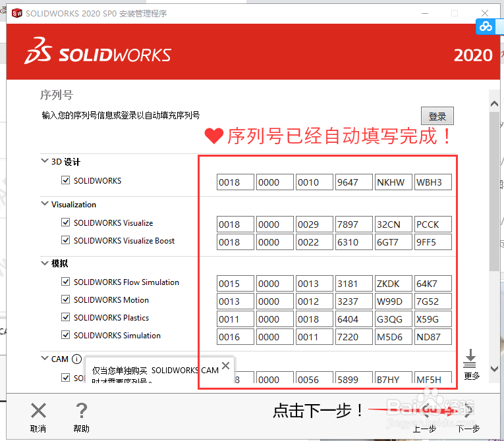Click Simulation serial field M5D6
The width and height of the screenshot is (504, 441).
[x=393, y=336]
